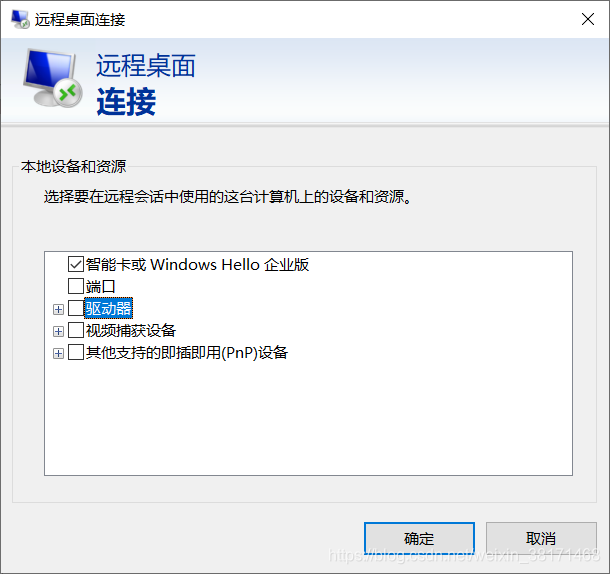The width and height of the screenshot is (610, 574).
Task: Expand the 驱动器 tree node
Action: 58,309
